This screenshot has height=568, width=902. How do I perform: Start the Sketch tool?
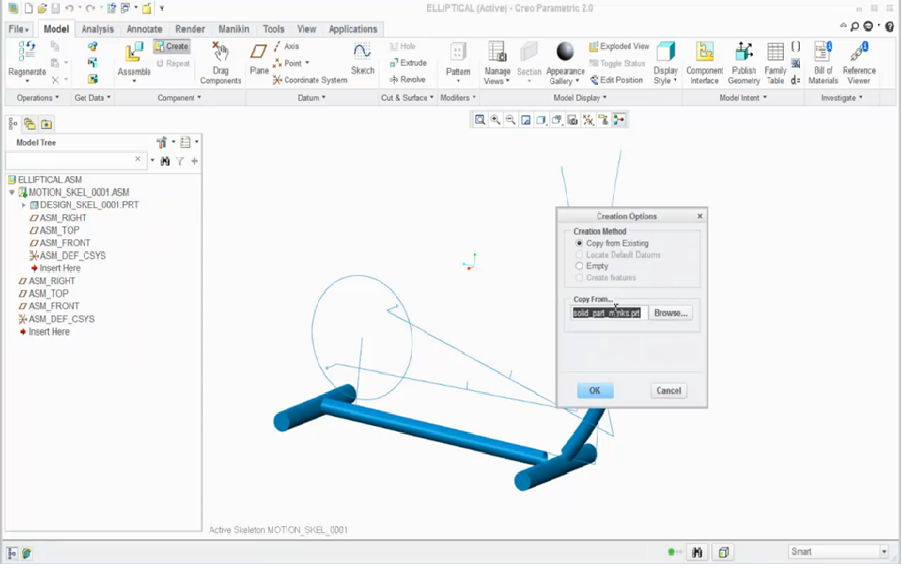[362, 59]
